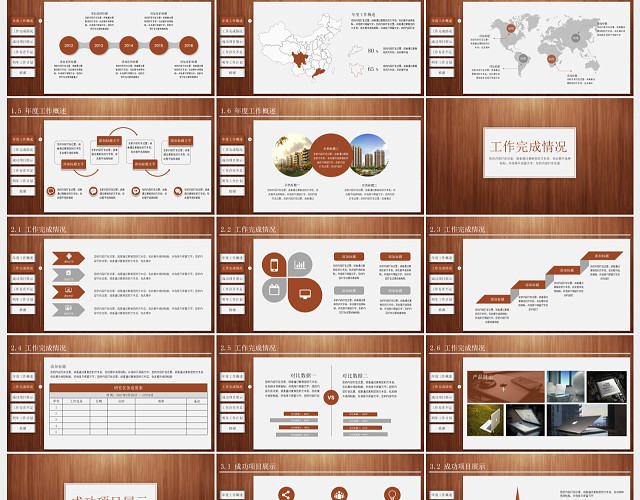Select 工作完成情况 tab in slide 2.1 sidebar
640x500 pixels.
click(x=23, y=268)
